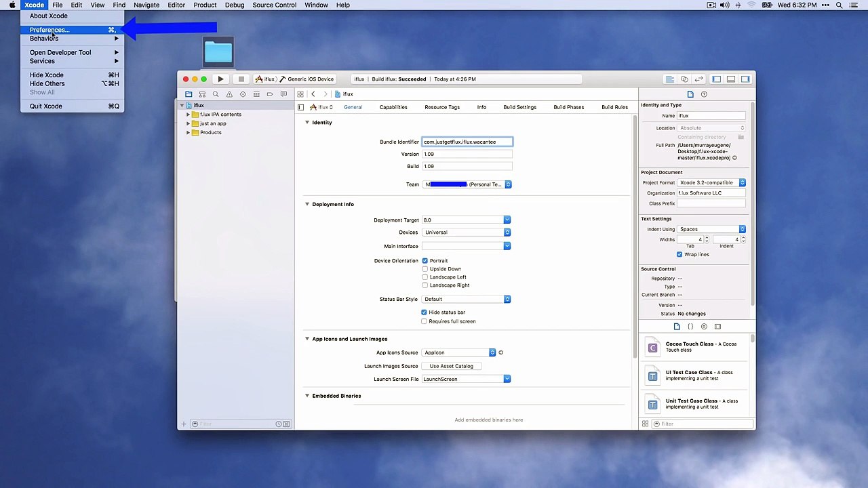Enable Upside Down orientation
This screenshot has height=488, width=868.
pyautogui.click(x=425, y=269)
